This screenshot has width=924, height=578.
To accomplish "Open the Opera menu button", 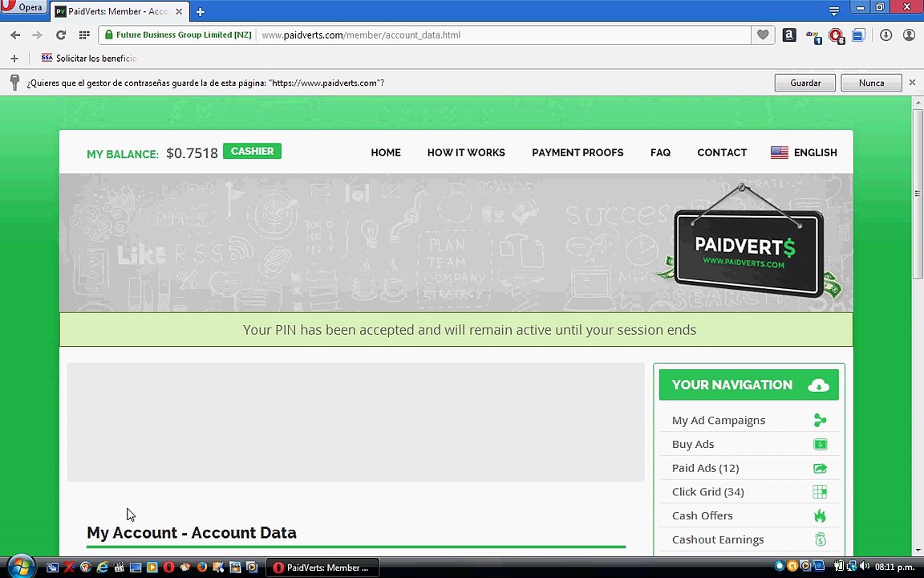I will [23, 7].
